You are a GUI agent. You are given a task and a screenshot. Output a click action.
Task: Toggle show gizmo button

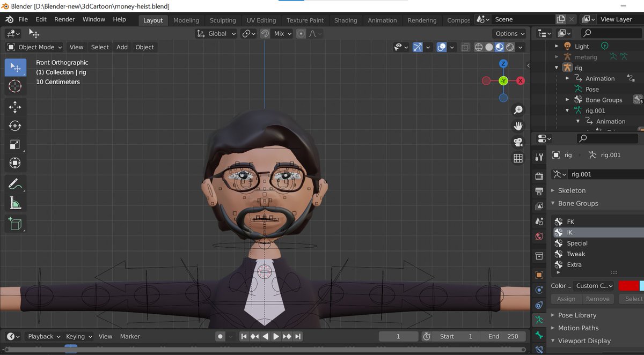(417, 47)
